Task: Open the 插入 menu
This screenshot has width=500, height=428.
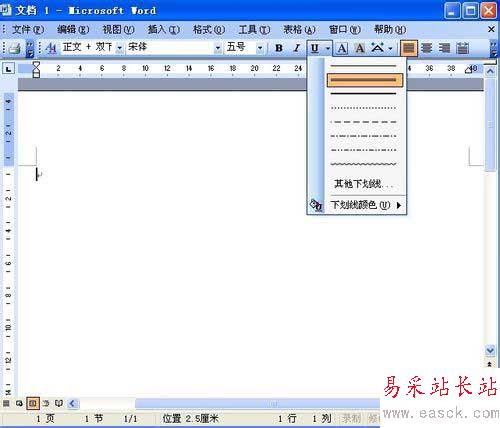Action: point(164,30)
